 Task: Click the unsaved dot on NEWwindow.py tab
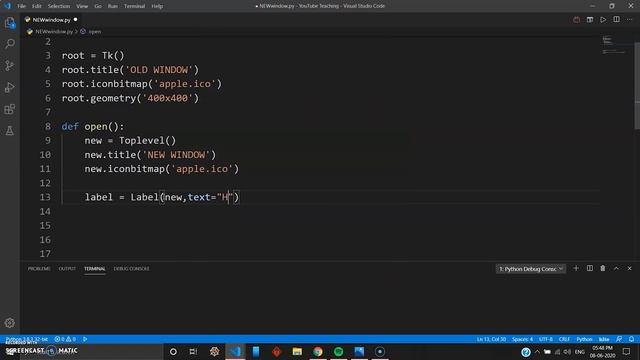point(76,20)
